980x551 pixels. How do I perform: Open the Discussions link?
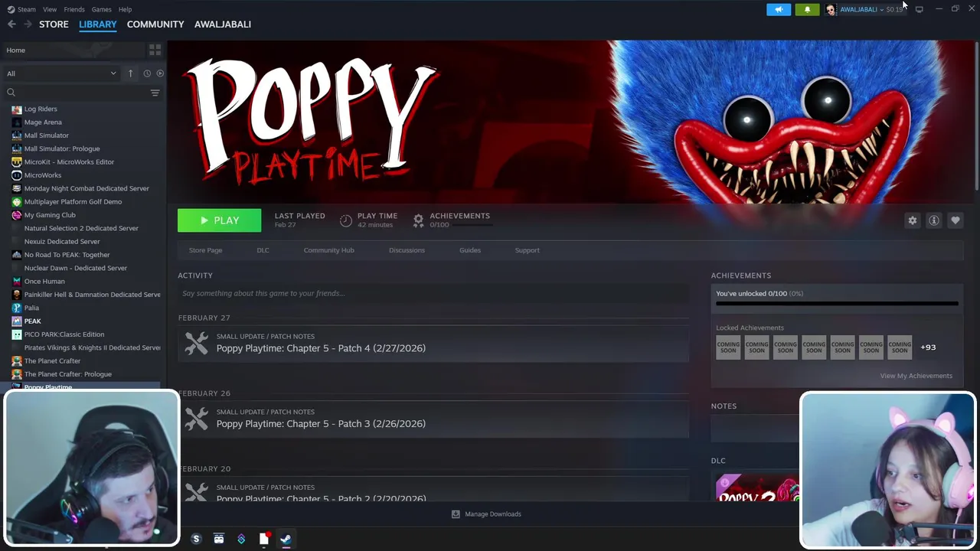[x=407, y=250]
